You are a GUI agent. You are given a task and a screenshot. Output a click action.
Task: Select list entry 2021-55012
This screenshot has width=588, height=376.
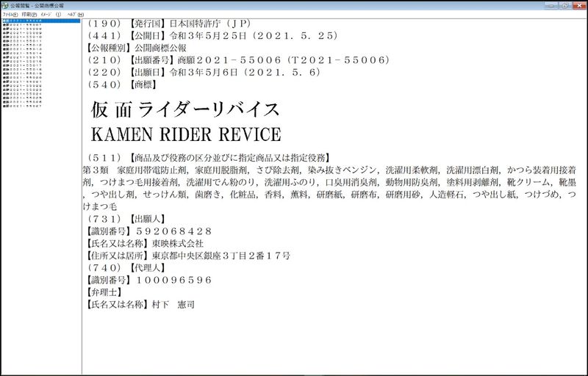[22, 45]
